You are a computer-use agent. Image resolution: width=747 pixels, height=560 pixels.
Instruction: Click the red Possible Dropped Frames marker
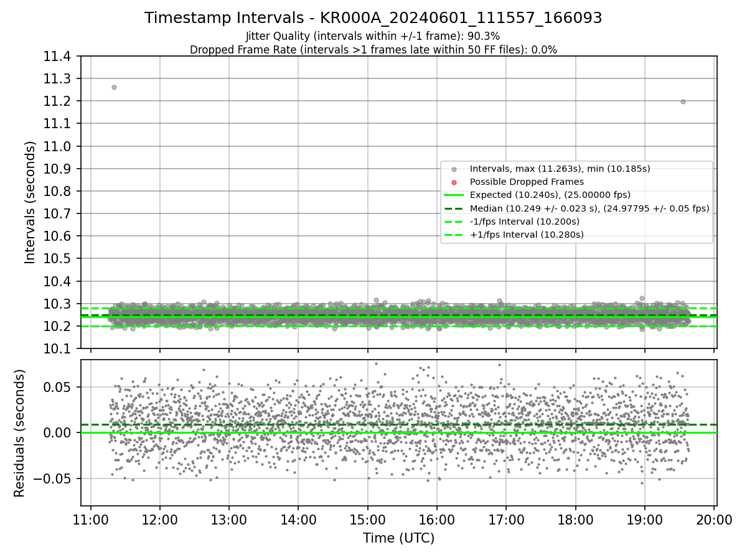(454, 182)
